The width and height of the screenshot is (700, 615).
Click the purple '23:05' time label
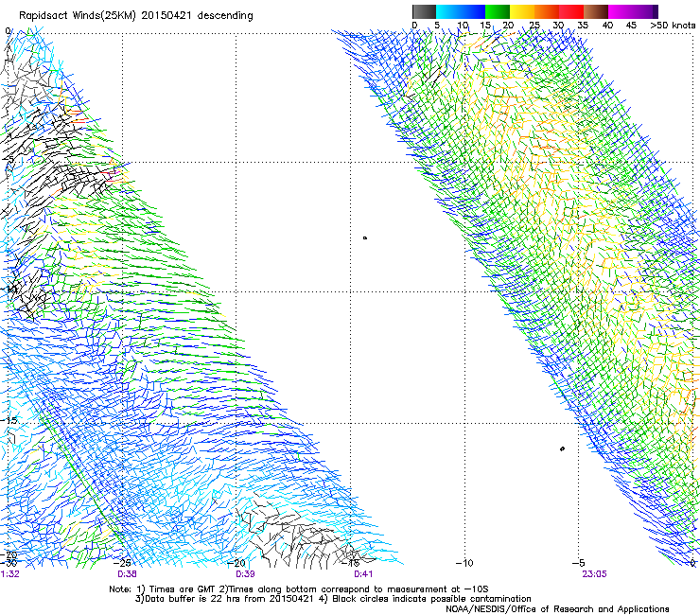coord(594,574)
